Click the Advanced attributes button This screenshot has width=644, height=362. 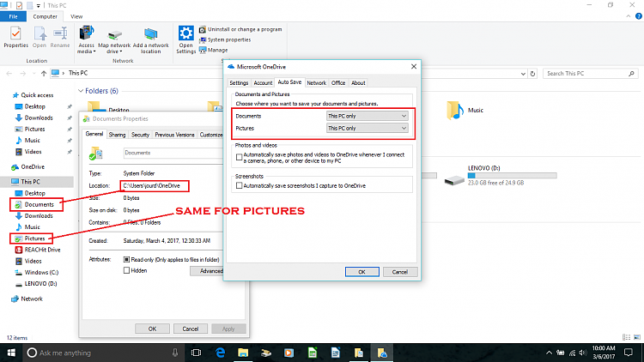[x=207, y=271]
